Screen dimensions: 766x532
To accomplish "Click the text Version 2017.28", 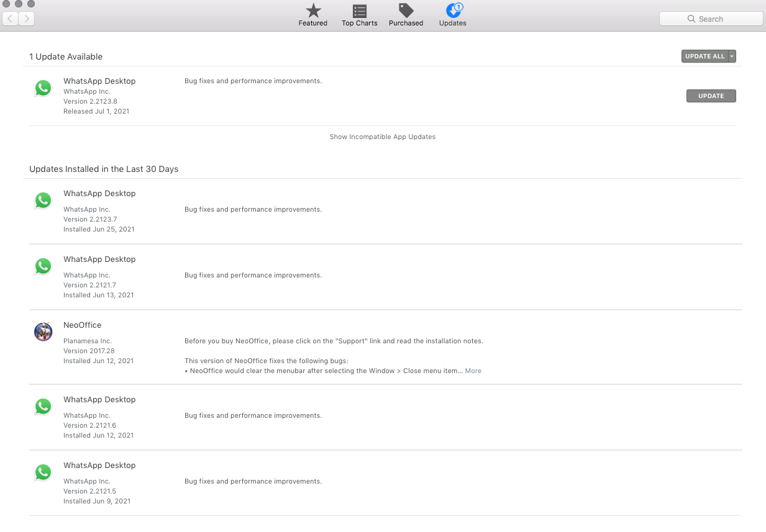I will coord(89,351).
